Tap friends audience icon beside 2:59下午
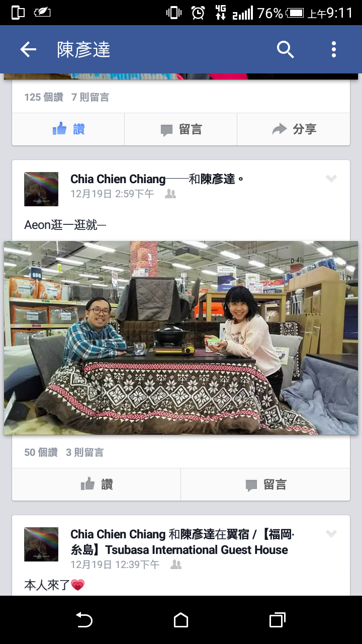 pos(170,194)
